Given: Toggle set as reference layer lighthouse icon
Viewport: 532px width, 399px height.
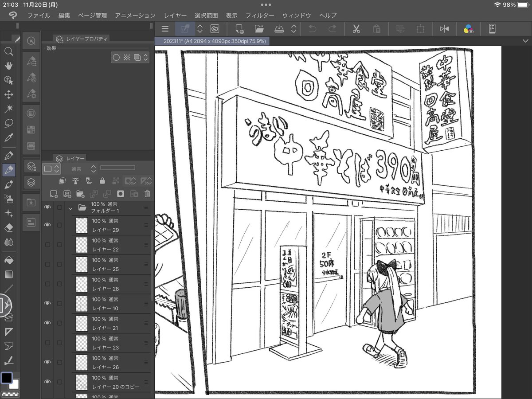Looking at the screenshot, I should pos(76,181).
